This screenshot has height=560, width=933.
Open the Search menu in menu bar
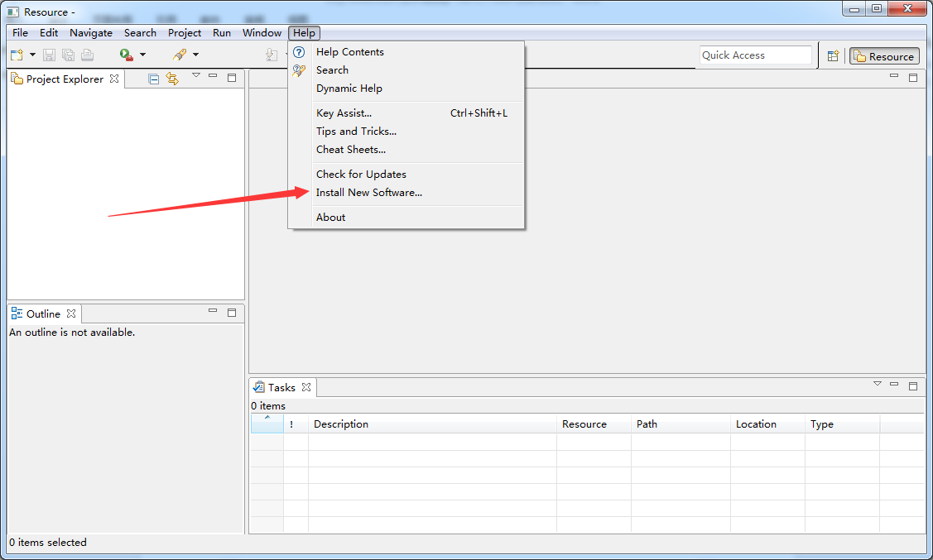click(x=141, y=33)
